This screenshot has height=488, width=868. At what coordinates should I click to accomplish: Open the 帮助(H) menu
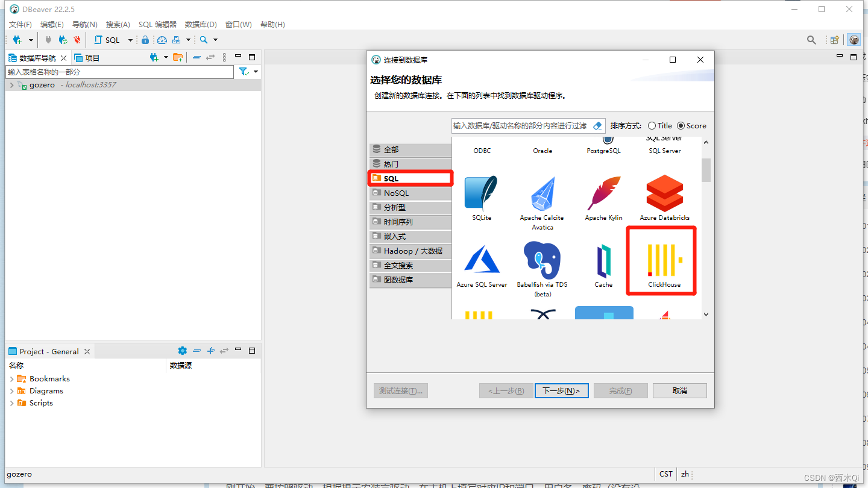[x=272, y=24]
